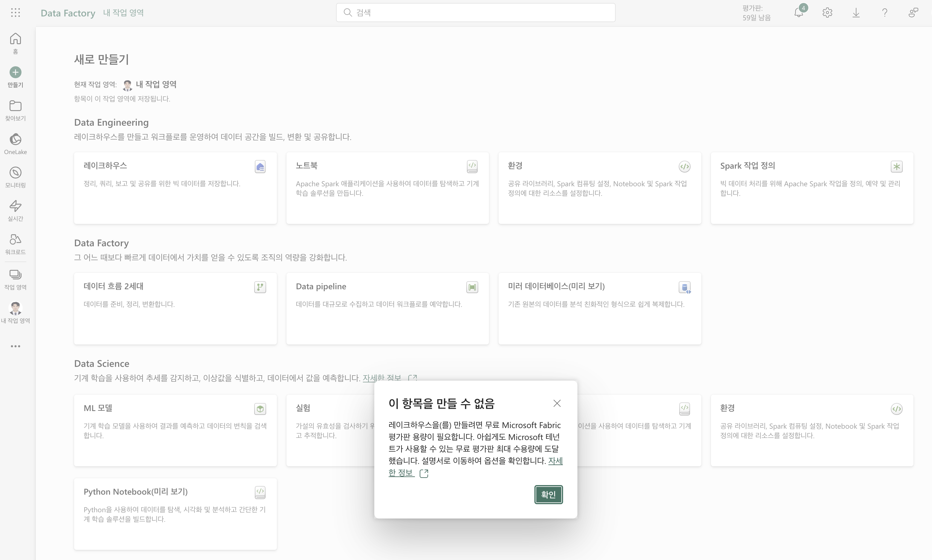Select the 레이크하우스 card title
This screenshot has width=932, height=560.
105,165
